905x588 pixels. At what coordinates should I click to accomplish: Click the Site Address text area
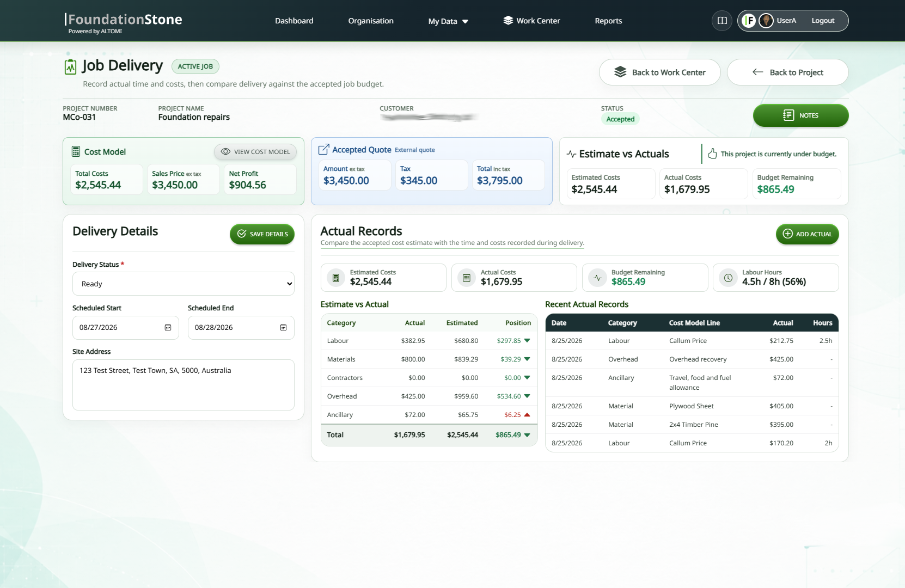184,385
